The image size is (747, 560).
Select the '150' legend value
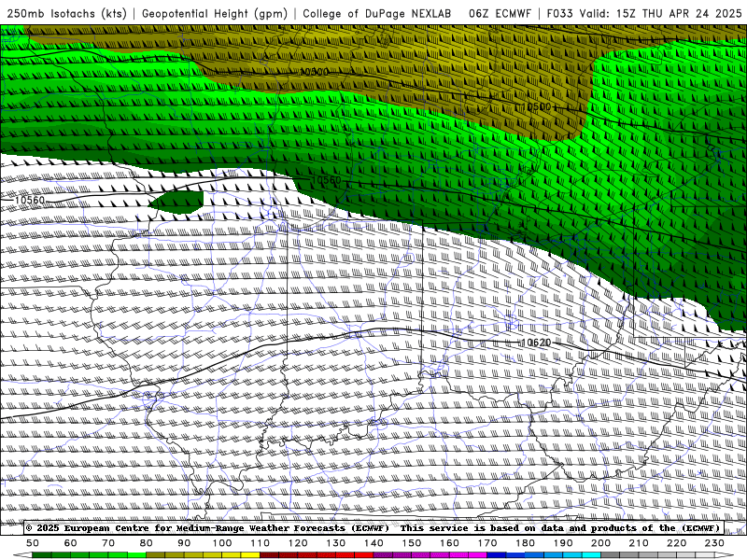pyautogui.click(x=412, y=543)
